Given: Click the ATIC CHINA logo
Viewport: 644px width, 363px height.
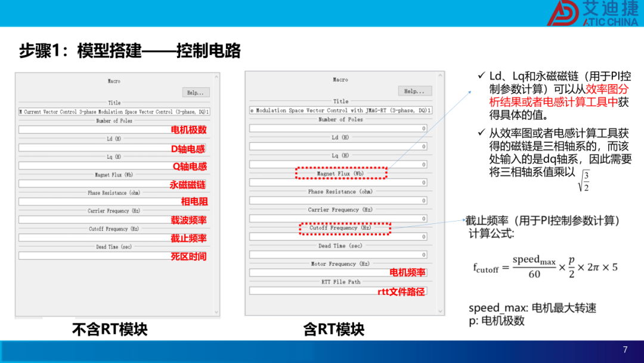Looking at the screenshot, I should tap(593, 13).
